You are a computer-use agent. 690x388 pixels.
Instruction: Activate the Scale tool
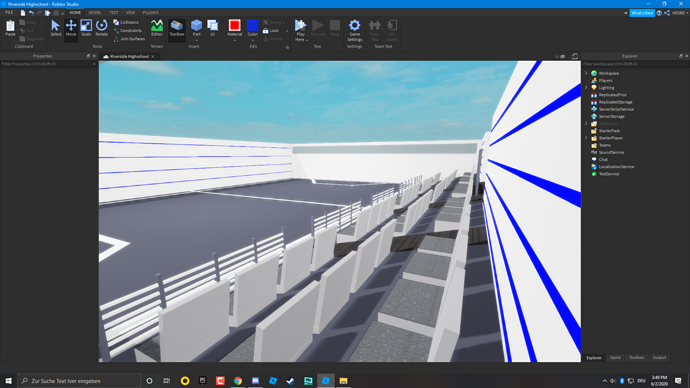click(x=86, y=28)
